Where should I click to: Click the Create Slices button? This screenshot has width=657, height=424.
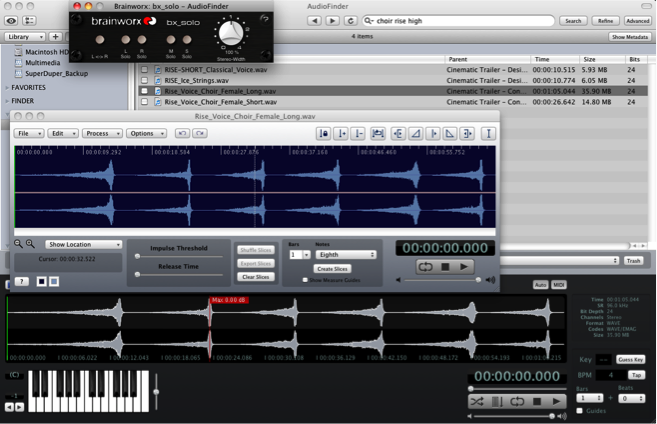tap(332, 269)
